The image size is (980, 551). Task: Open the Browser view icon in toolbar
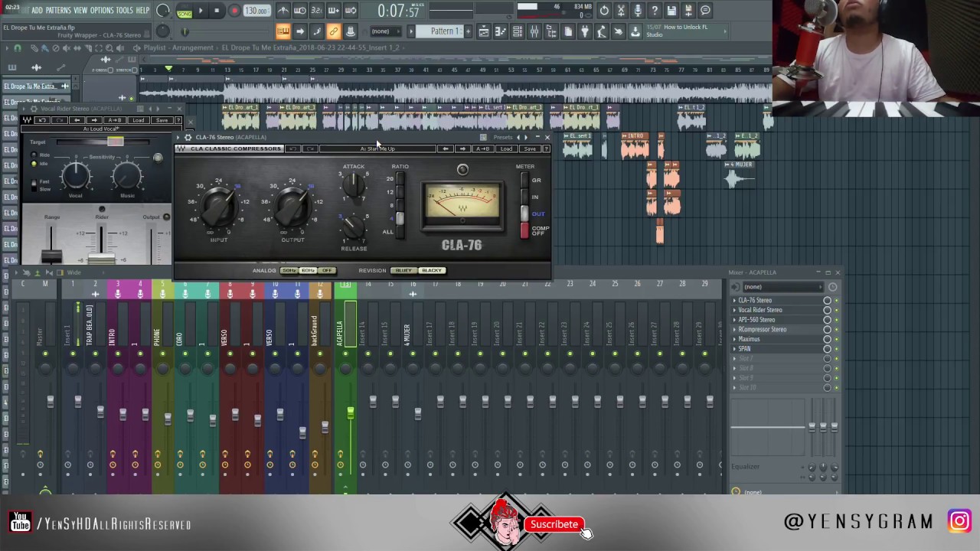[x=551, y=31]
